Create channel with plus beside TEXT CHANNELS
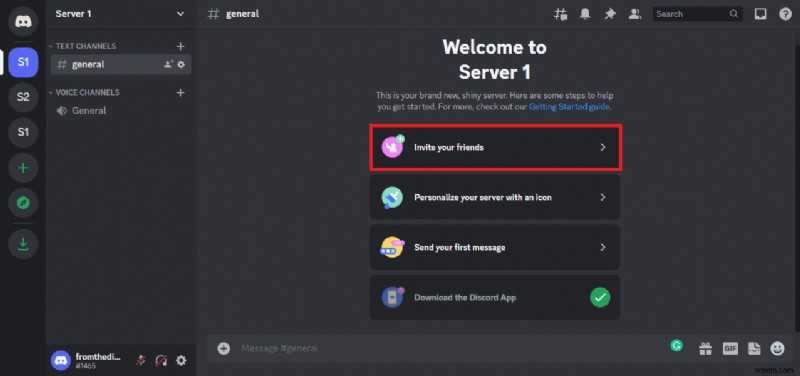The height and width of the screenshot is (376, 800). [x=180, y=46]
